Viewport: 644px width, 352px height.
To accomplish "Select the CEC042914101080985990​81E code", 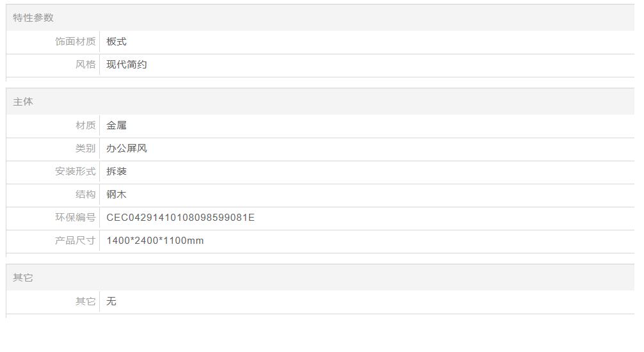I will click(x=181, y=218).
